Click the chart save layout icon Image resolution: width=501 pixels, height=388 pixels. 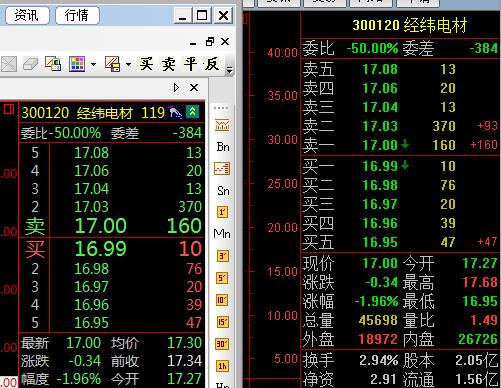click(x=112, y=64)
